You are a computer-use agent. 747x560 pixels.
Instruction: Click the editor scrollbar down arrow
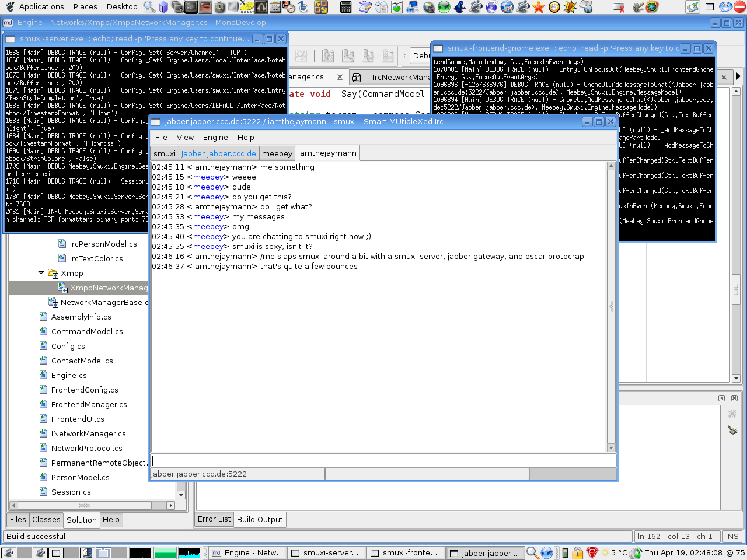[736, 378]
